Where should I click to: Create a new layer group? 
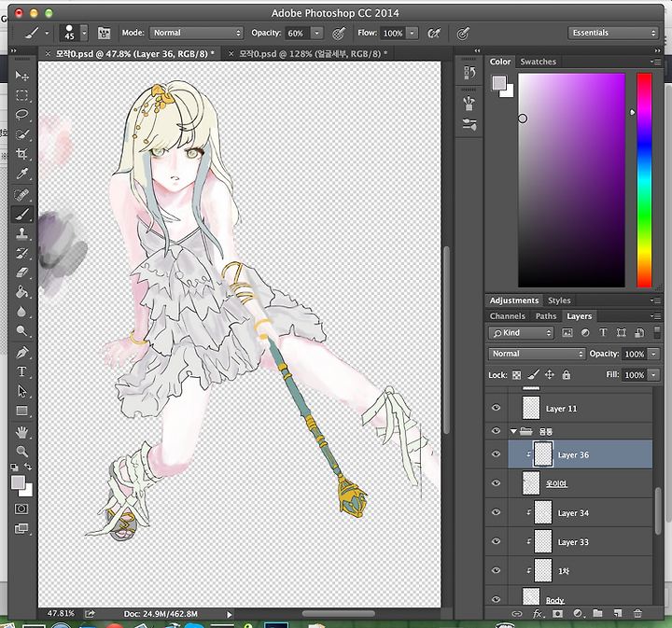pyautogui.click(x=597, y=613)
